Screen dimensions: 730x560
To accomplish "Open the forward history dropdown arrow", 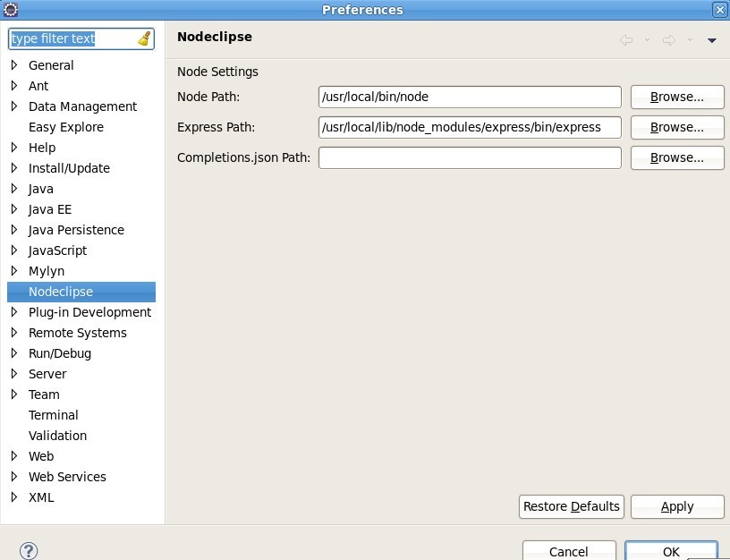I will (690, 40).
